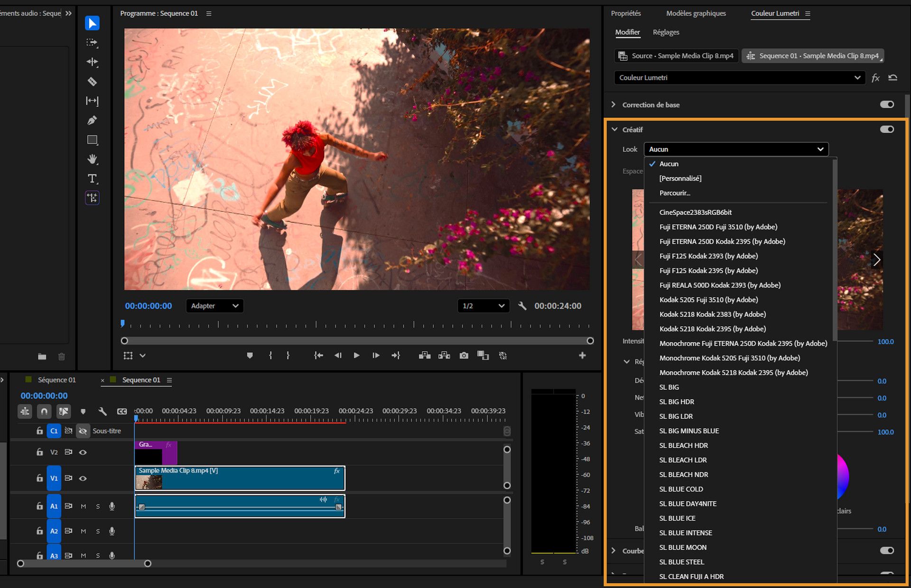Enable snapping with the magnet icon in the timeline
Screen dimensions: 911x588
click(44, 412)
